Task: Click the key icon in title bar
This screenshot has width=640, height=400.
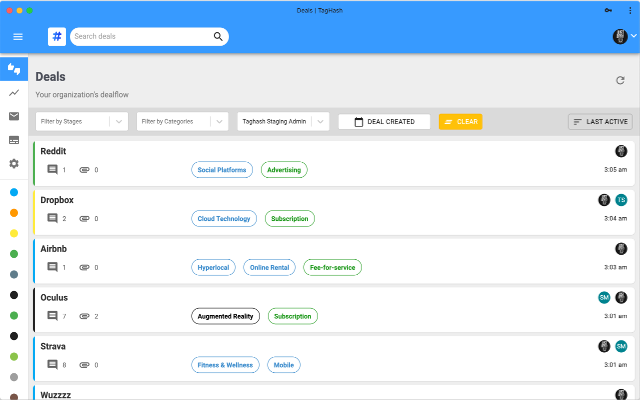Action: coord(608,10)
